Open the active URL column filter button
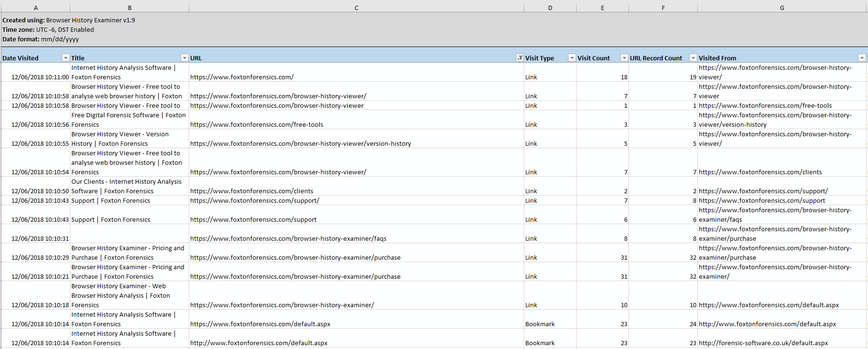The image size is (868, 349). [520, 58]
